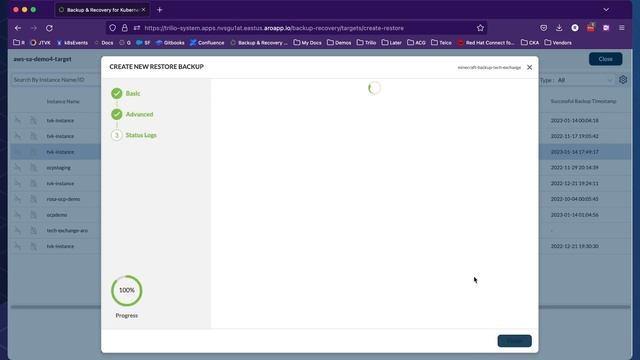Viewport: 640px width, 360px height.
Task: Open the settings gear beside the Type filter
Action: pos(623,80)
